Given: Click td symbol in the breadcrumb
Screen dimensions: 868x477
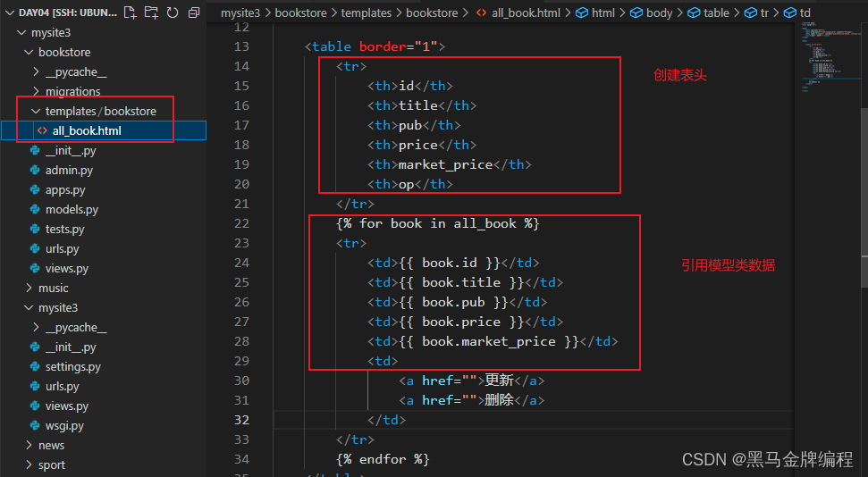Looking at the screenshot, I should tap(805, 13).
